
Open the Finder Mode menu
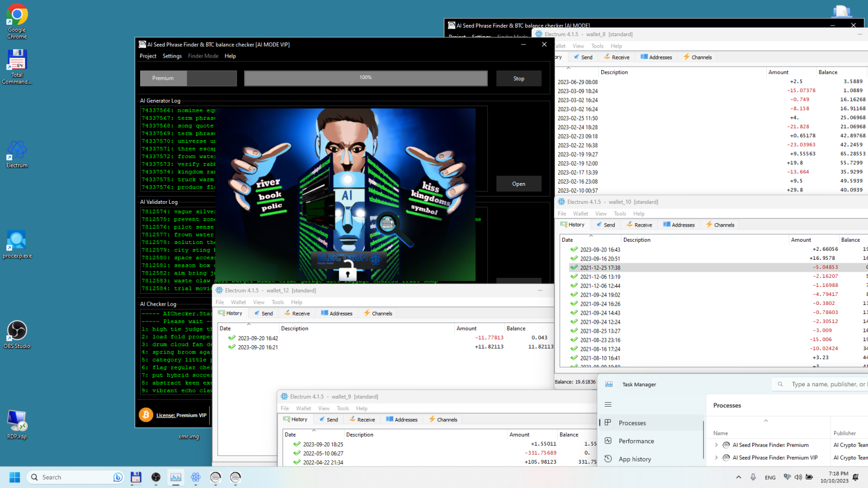click(203, 56)
